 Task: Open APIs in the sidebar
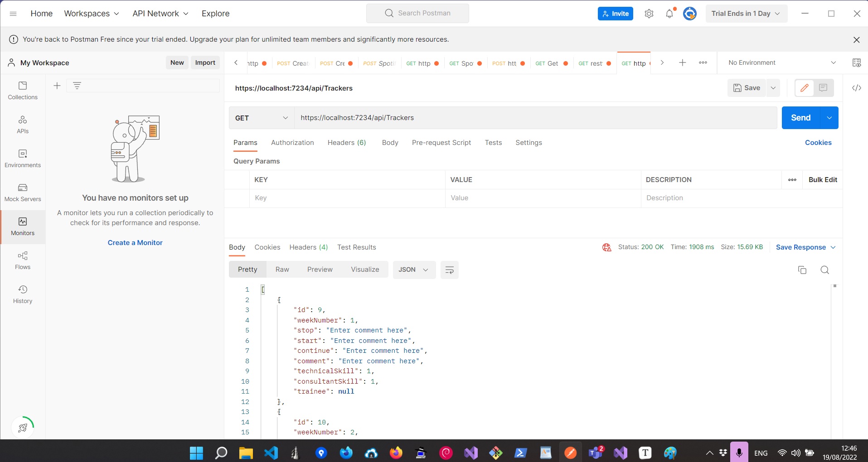(x=23, y=125)
